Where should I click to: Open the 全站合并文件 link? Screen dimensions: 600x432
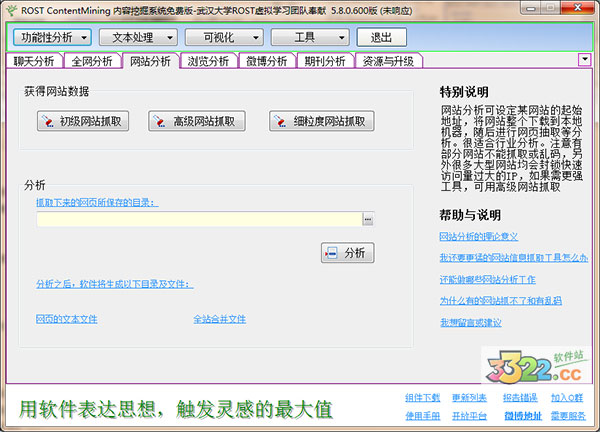[x=220, y=319]
